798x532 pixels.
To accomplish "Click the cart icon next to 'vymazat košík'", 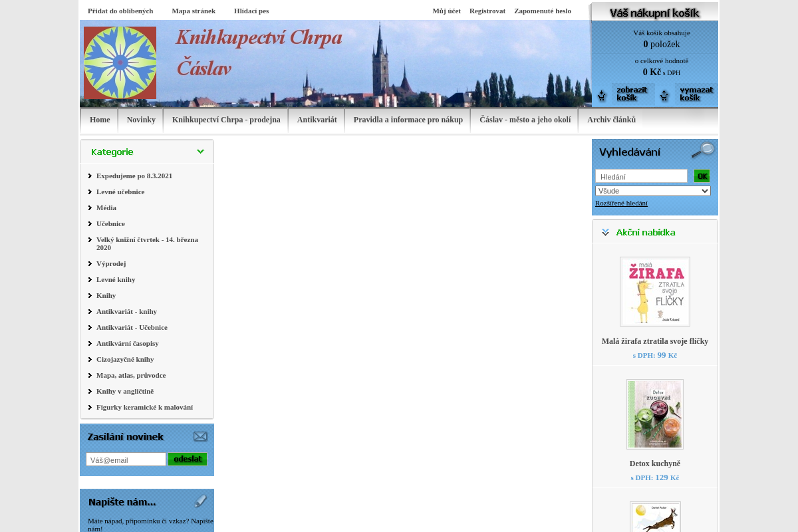I will click(x=664, y=94).
